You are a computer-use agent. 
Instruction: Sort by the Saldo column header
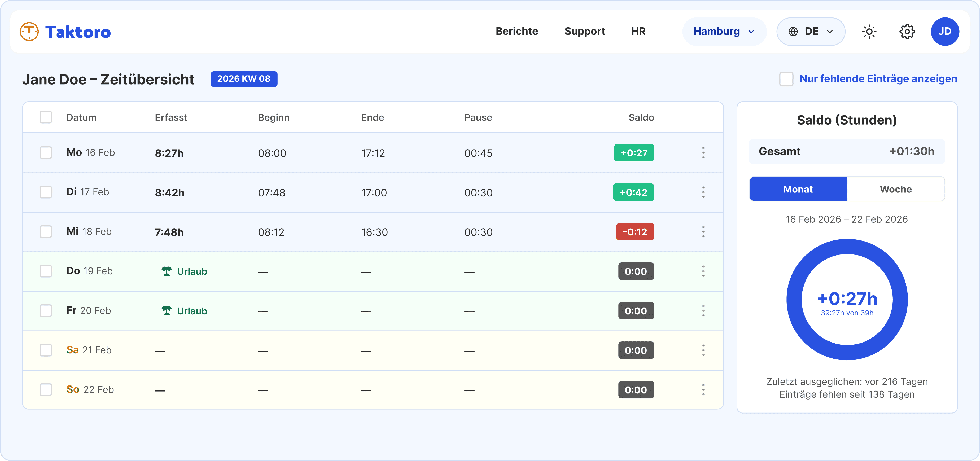pyautogui.click(x=641, y=117)
